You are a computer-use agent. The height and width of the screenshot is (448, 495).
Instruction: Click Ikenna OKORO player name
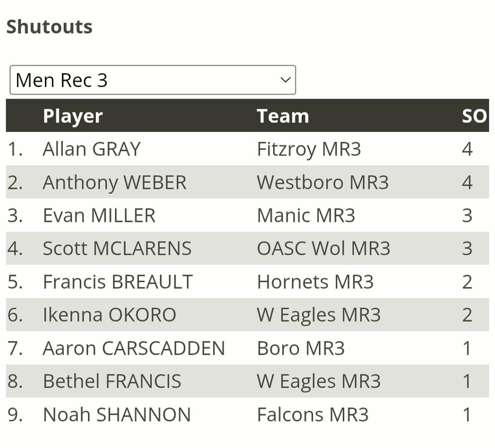point(109,315)
